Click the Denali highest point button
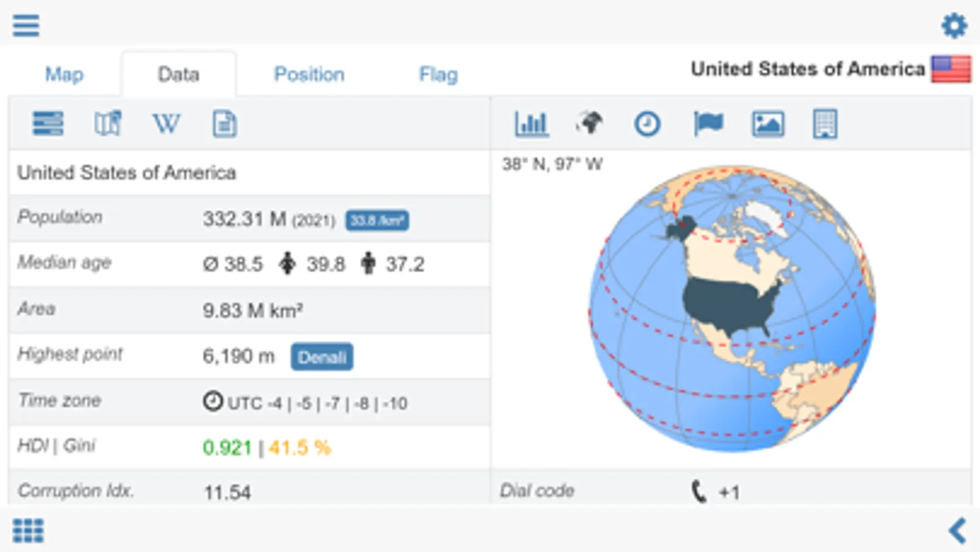This screenshot has width=980, height=552. pos(322,356)
